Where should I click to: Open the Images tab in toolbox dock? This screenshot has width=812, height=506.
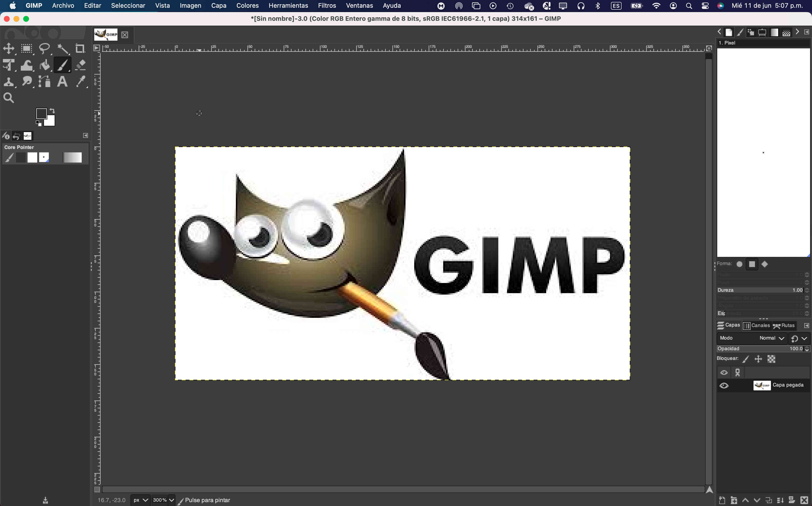pyautogui.click(x=27, y=136)
